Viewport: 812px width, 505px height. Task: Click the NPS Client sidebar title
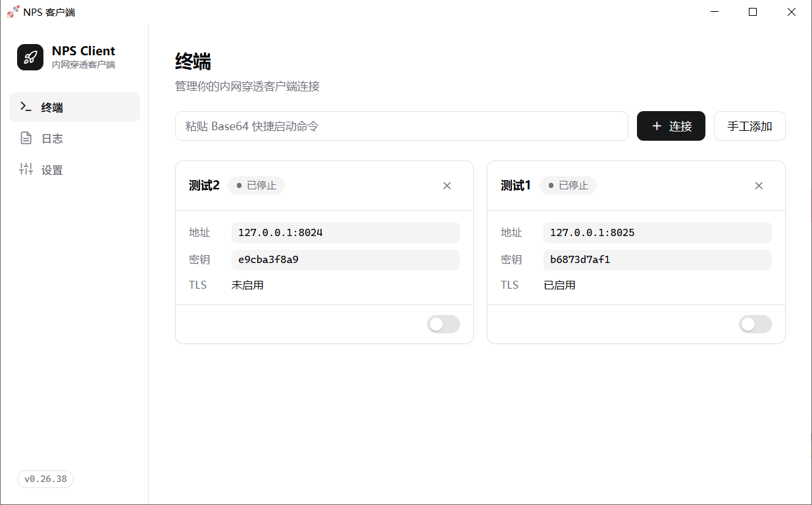[x=84, y=51]
